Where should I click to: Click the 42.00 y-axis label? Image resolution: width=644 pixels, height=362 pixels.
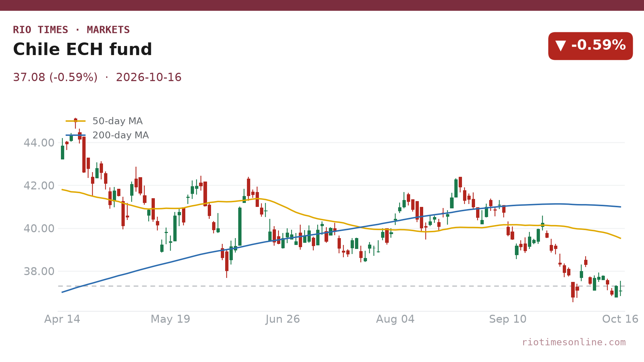tap(39, 186)
